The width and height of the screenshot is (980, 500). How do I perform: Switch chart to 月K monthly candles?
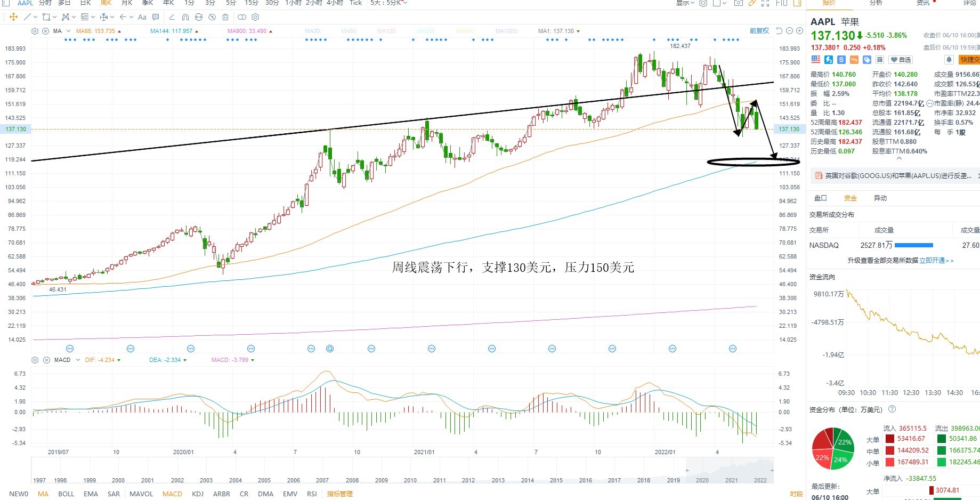pos(127,3)
